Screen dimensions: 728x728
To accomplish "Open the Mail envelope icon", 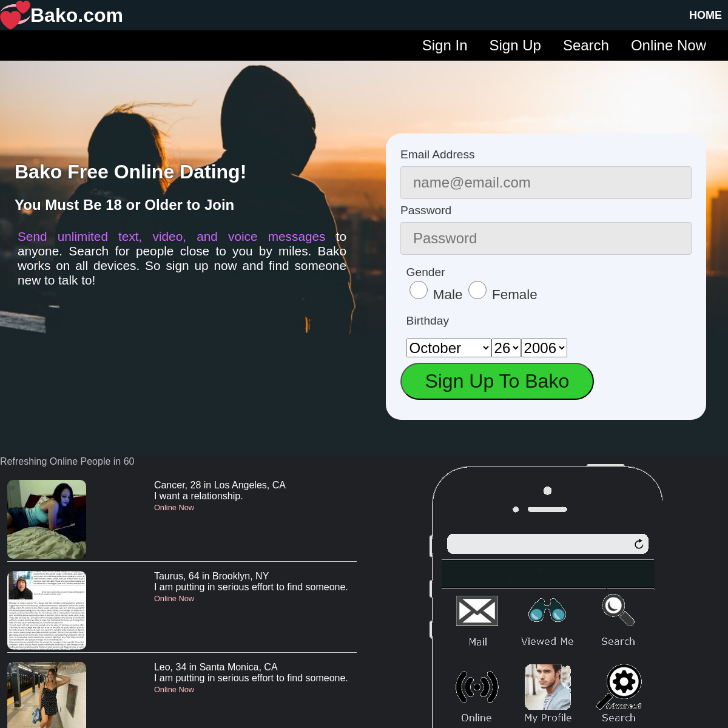I will coord(477,611).
